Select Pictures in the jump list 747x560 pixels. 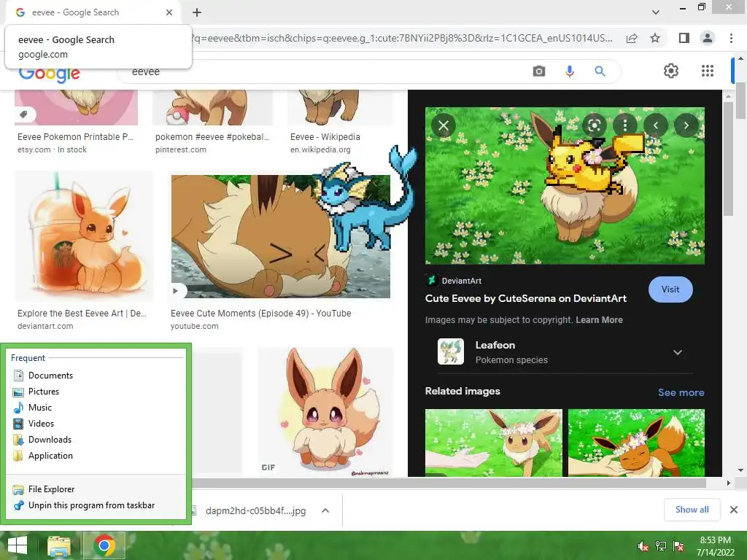pyautogui.click(x=43, y=392)
